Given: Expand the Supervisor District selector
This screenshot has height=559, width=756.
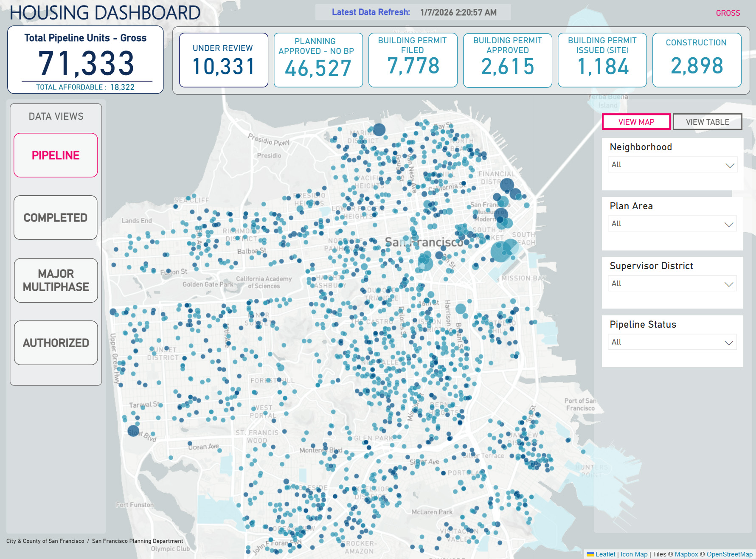Looking at the screenshot, I should point(672,284).
